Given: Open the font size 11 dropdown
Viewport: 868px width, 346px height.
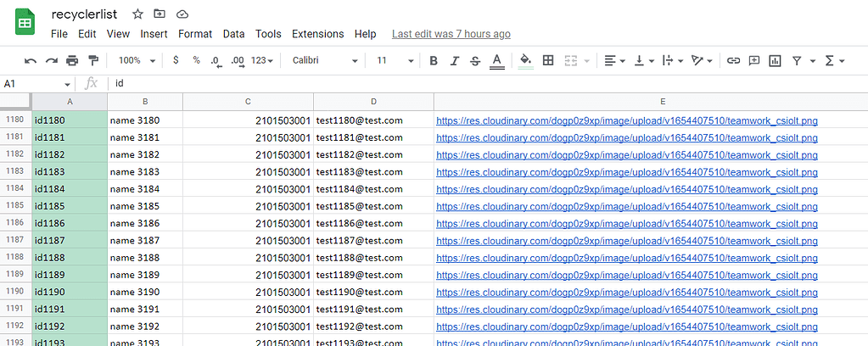Looking at the screenshot, I should point(395,60).
